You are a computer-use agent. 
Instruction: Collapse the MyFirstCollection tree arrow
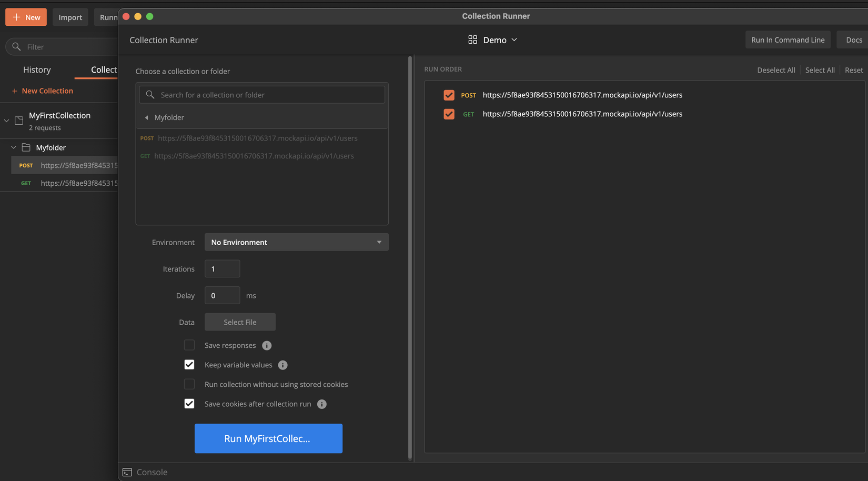pos(6,121)
